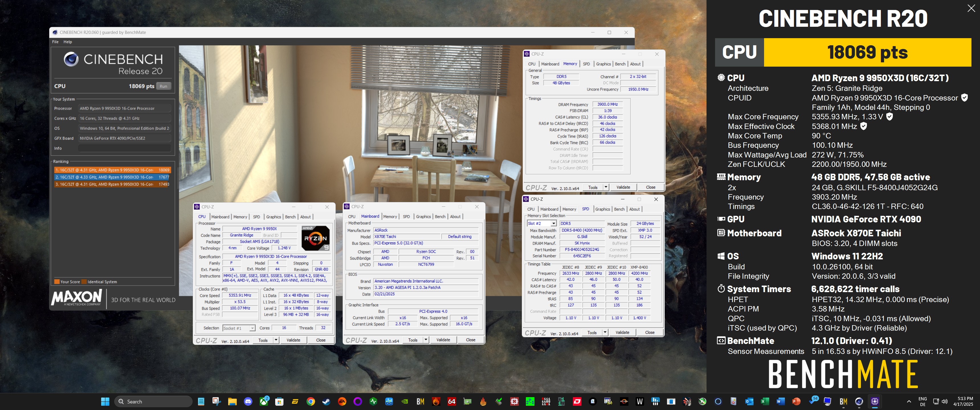Open the Xbox app taskbar icon

point(264,401)
